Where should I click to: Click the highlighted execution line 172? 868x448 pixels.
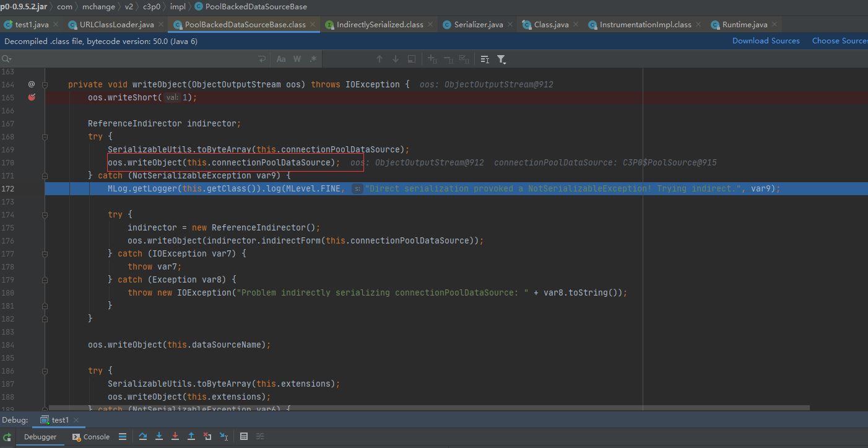[x=456, y=188]
